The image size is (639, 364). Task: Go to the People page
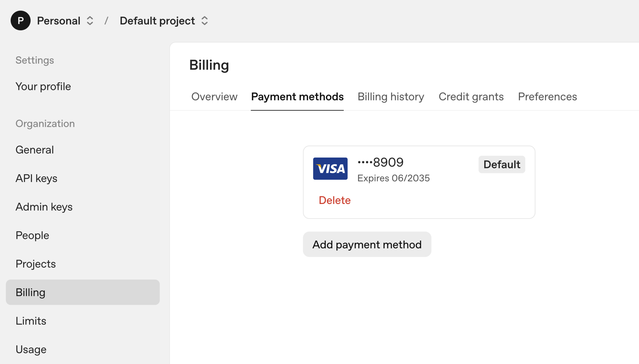tap(32, 235)
